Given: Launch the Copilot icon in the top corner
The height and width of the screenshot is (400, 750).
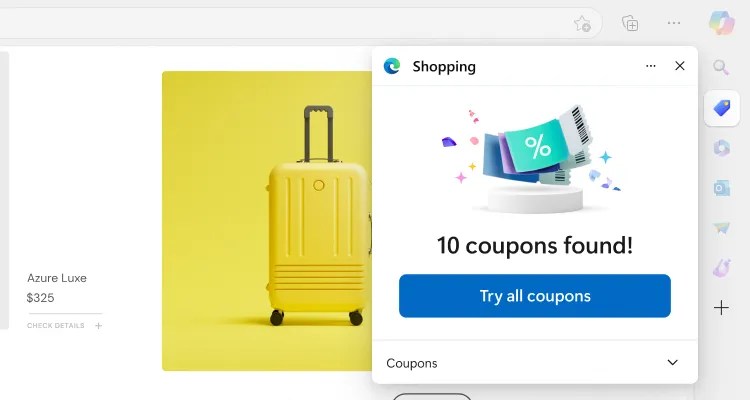Looking at the screenshot, I should (721, 23).
